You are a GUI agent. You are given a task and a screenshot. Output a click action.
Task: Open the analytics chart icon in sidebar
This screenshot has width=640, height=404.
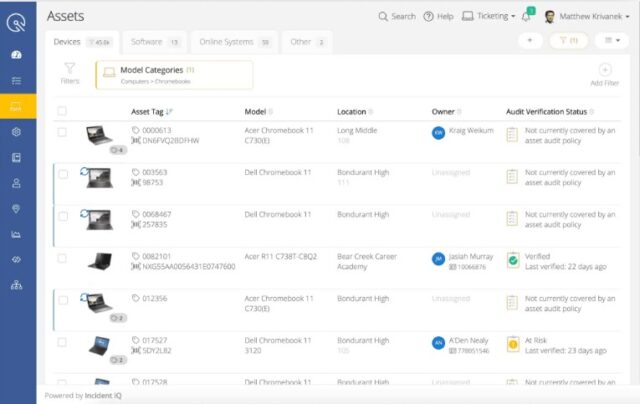click(x=16, y=234)
